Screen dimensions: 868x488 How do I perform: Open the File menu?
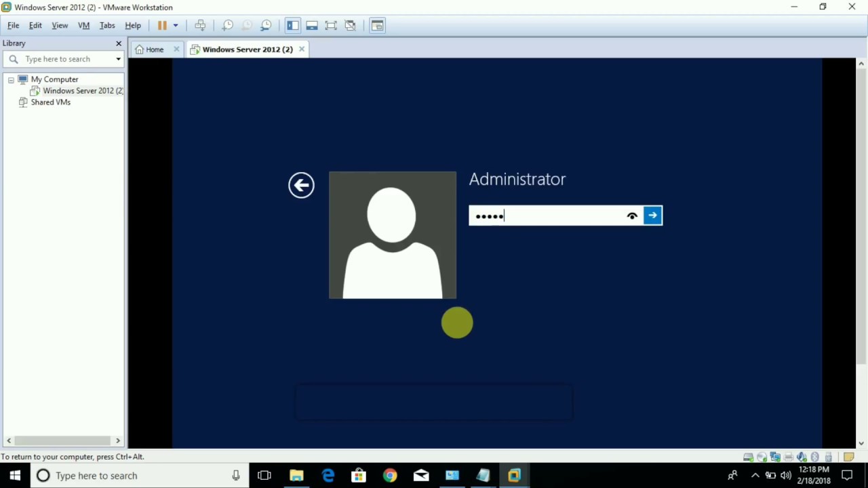(x=13, y=25)
